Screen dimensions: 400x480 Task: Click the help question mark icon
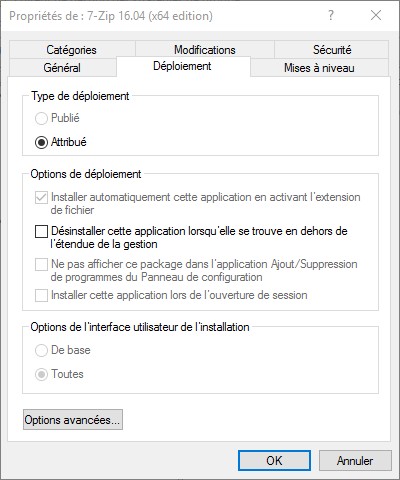pyautogui.click(x=330, y=15)
